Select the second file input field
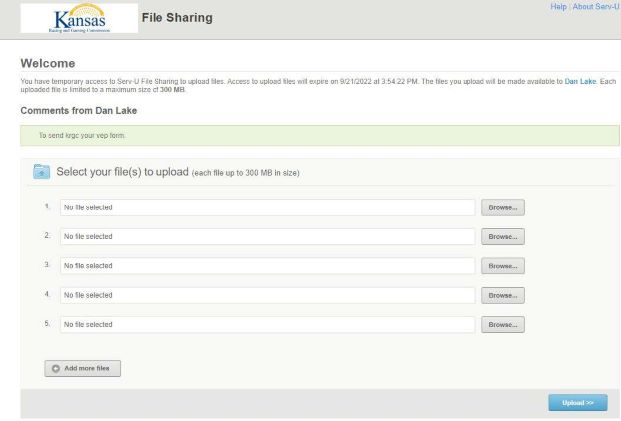Viewport: 621px width, 421px height. tap(267, 237)
